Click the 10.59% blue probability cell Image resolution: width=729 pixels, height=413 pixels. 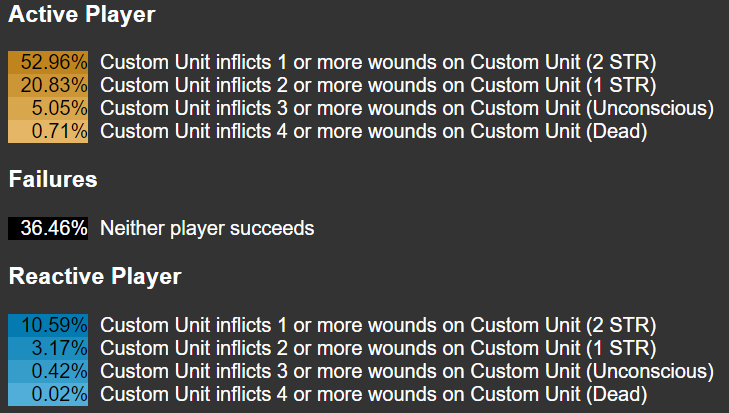[x=48, y=325]
